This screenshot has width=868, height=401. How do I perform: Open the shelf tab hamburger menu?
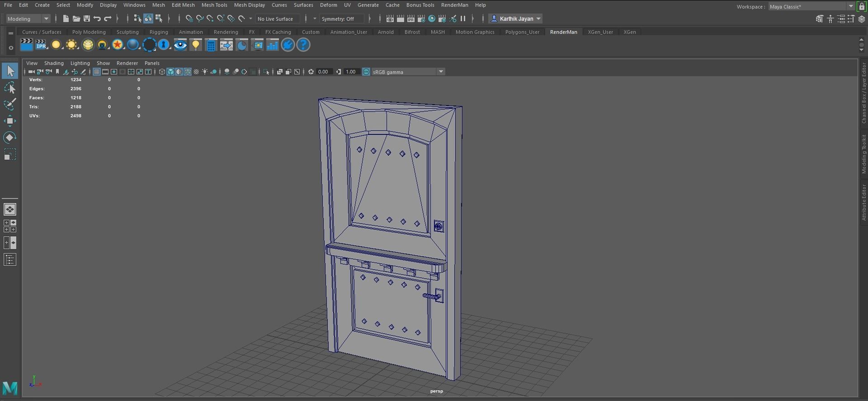click(11, 33)
